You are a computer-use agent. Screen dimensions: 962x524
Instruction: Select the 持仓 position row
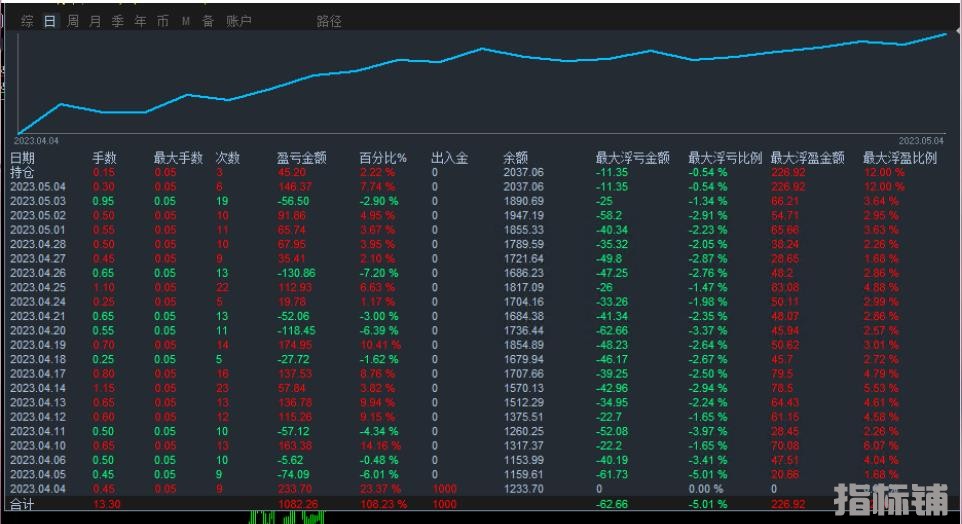pyautogui.click(x=22, y=172)
